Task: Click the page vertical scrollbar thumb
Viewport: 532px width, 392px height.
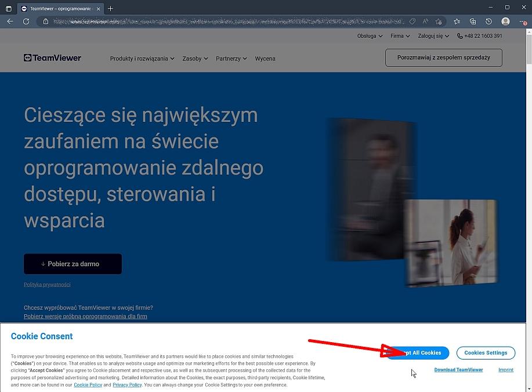Action: (x=529, y=49)
